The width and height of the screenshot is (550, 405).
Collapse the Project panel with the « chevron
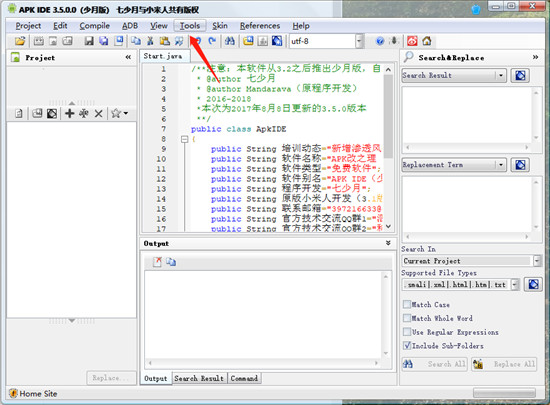click(128, 57)
